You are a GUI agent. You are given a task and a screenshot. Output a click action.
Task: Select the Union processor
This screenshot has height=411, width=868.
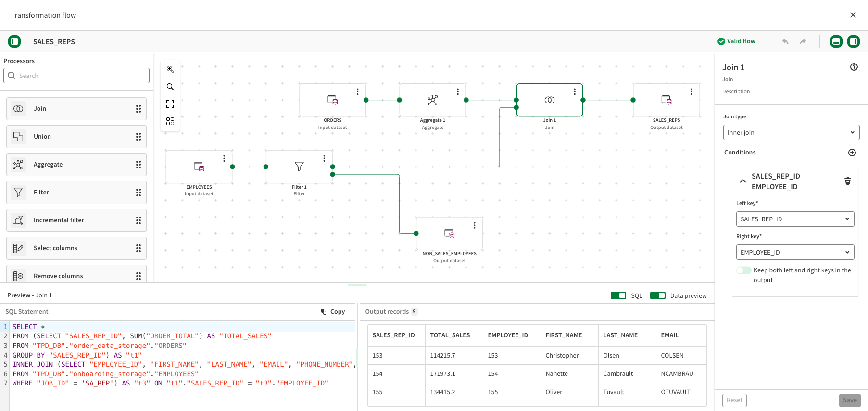pyautogui.click(x=76, y=137)
